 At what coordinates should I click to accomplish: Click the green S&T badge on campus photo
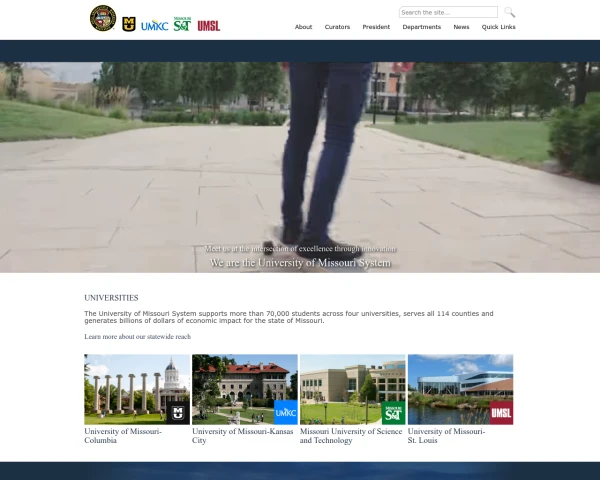tap(393, 413)
